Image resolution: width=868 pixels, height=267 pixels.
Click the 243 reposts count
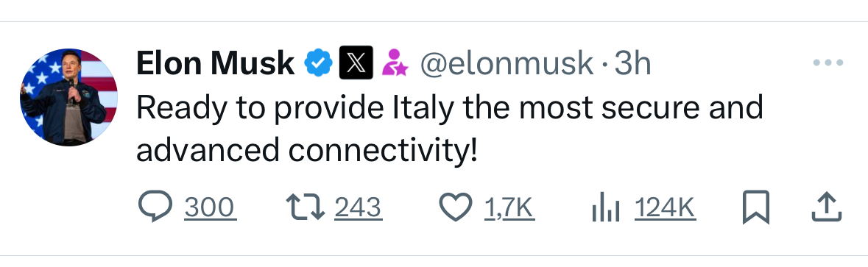pos(358,208)
